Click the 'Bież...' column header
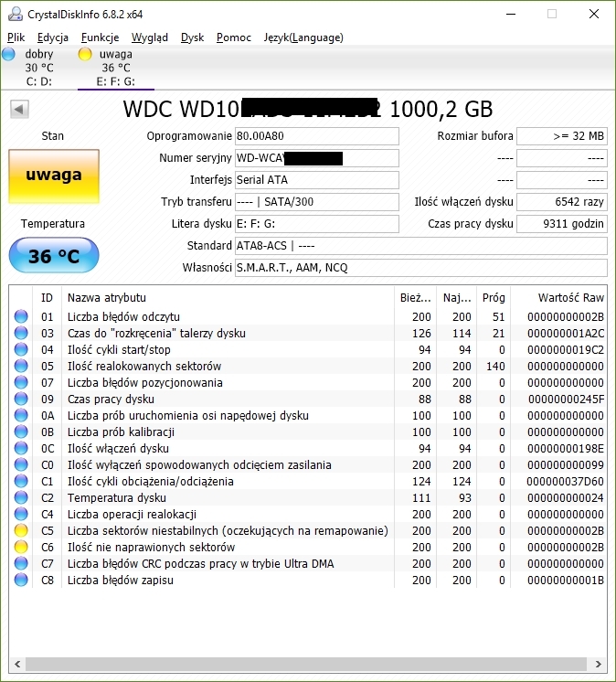 click(415, 298)
